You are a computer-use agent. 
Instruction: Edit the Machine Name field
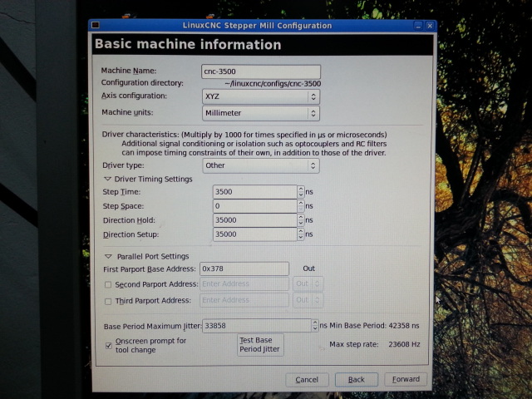260,71
